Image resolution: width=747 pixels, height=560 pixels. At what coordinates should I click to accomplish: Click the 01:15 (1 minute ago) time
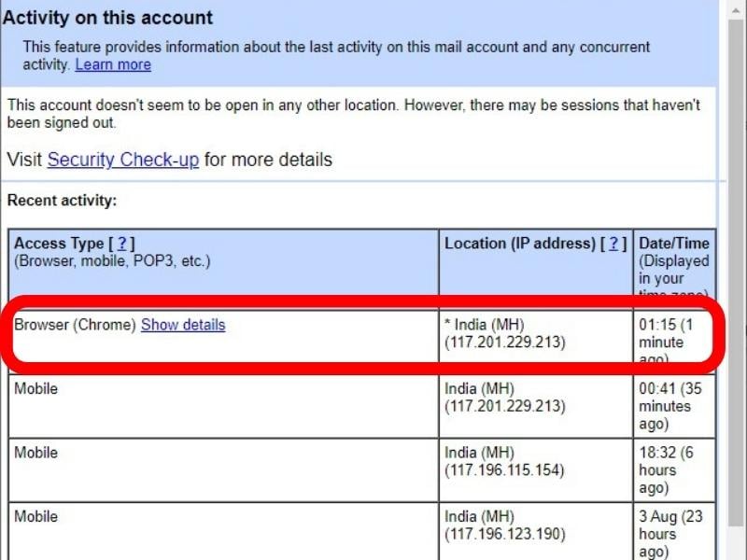coord(666,341)
